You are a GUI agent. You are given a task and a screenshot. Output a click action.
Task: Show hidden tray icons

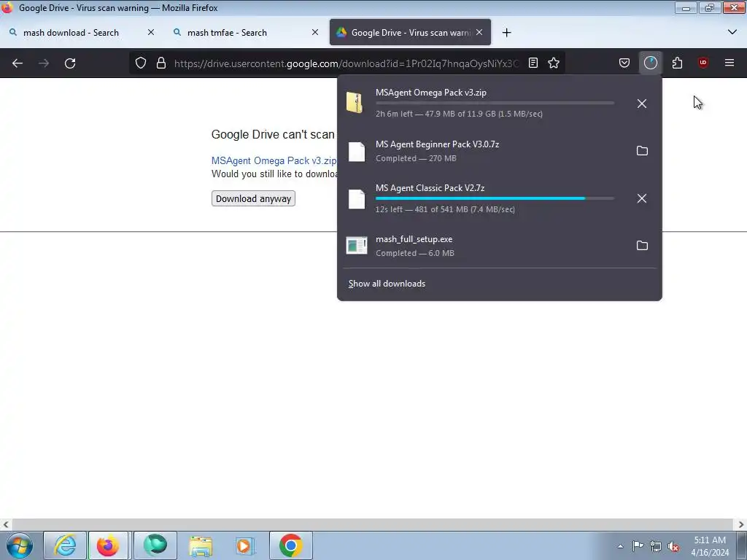coord(620,546)
